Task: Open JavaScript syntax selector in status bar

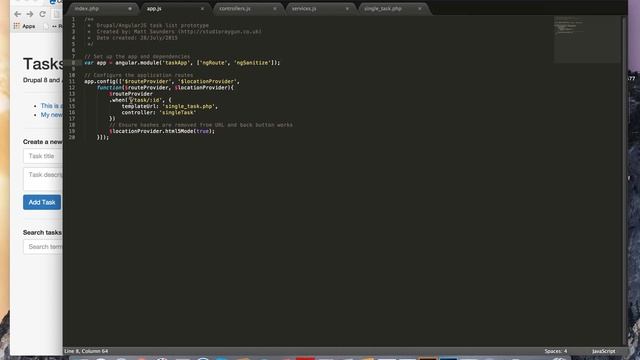Action: (603, 351)
